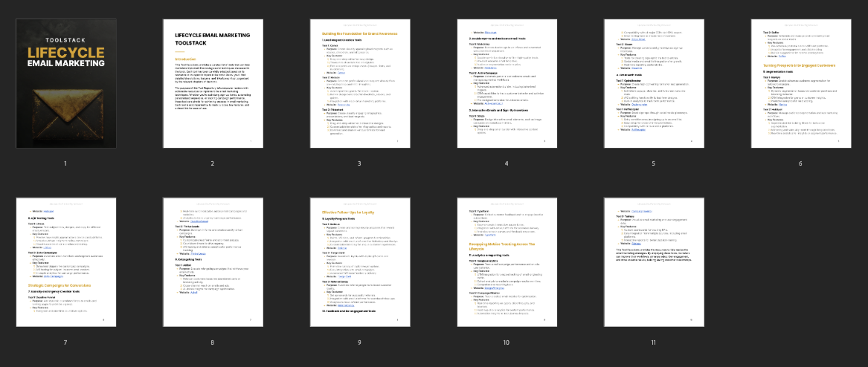Select page 10 with Lifetime Tracking heading
868x367 pixels.
coord(507,262)
